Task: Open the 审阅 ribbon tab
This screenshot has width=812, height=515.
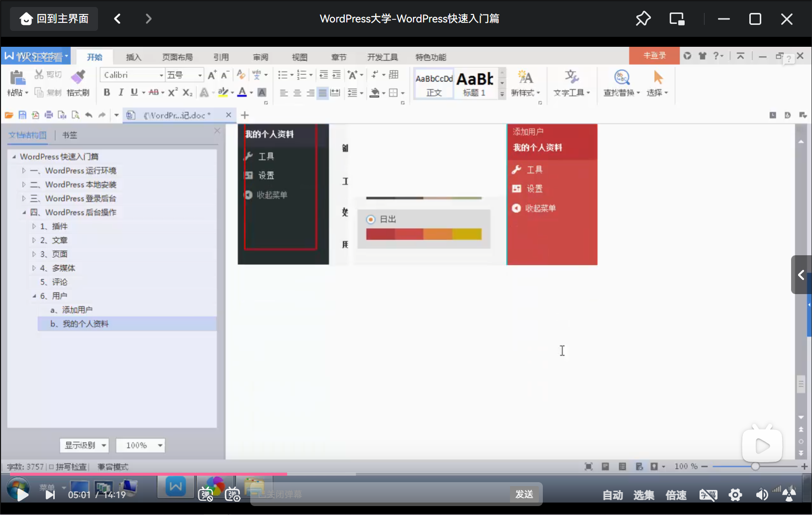Action: [x=260, y=57]
